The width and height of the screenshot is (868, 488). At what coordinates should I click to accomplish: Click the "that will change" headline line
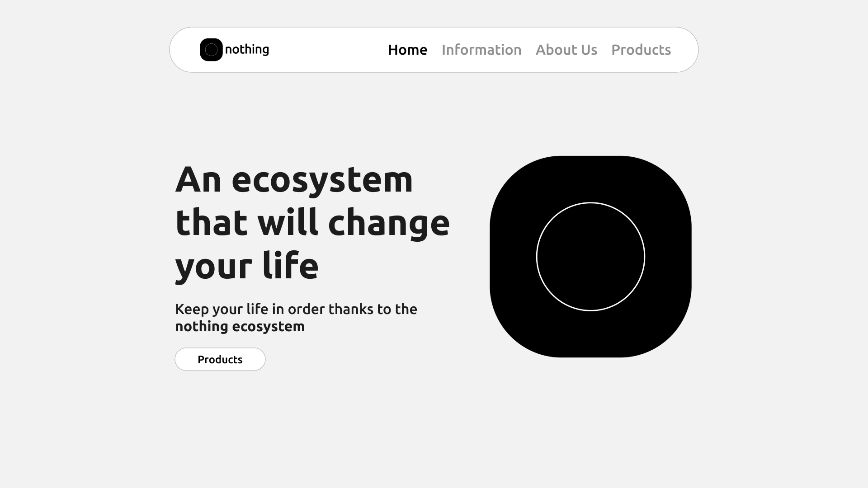pos(312,222)
